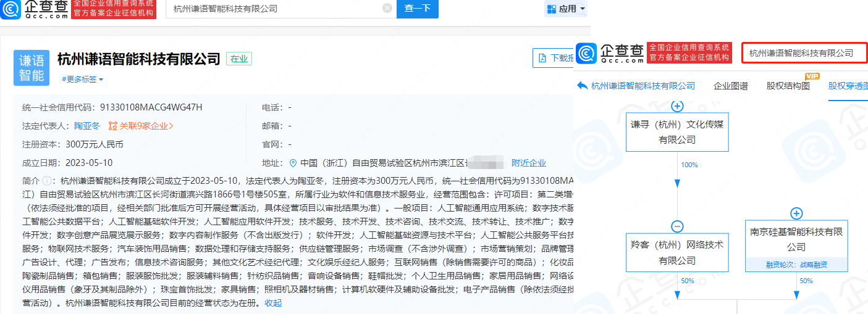Screen dimensions: 868x314
Task: Click the 100% shareholding label
Action: point(689,165)
